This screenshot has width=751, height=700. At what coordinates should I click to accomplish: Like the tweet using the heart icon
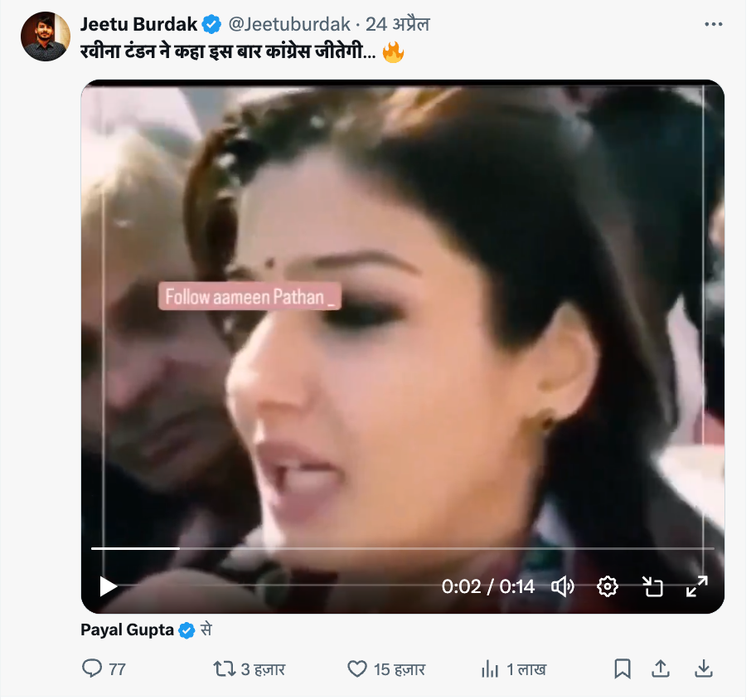click(357, 668)
